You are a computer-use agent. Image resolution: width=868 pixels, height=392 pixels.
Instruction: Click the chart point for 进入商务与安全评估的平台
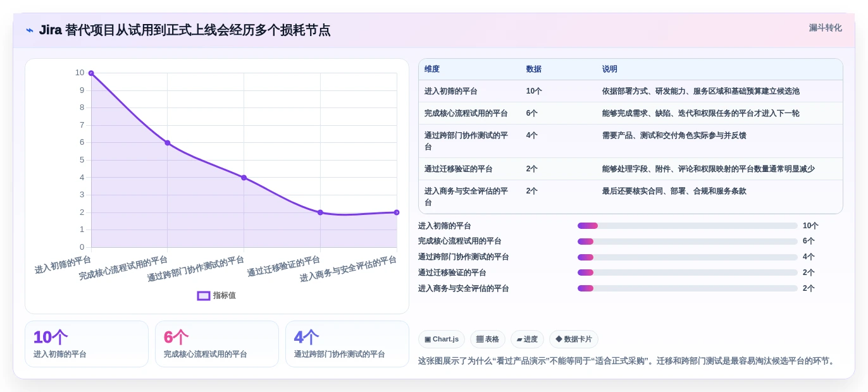397,212
